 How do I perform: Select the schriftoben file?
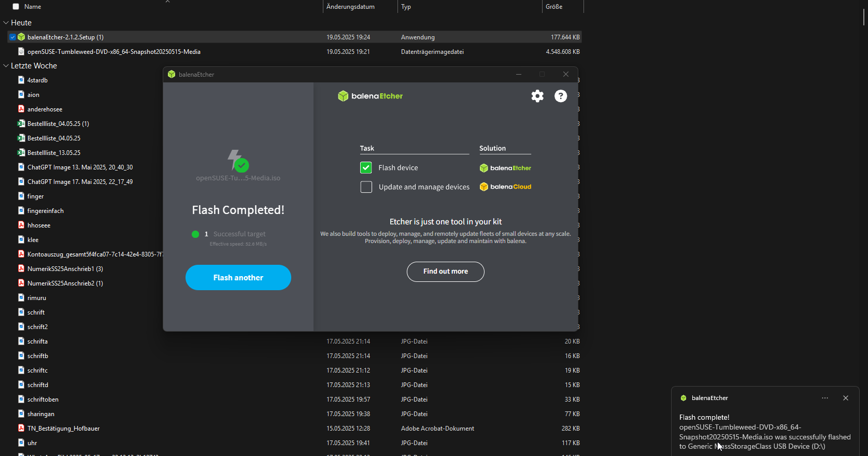(x=43, y=399)
